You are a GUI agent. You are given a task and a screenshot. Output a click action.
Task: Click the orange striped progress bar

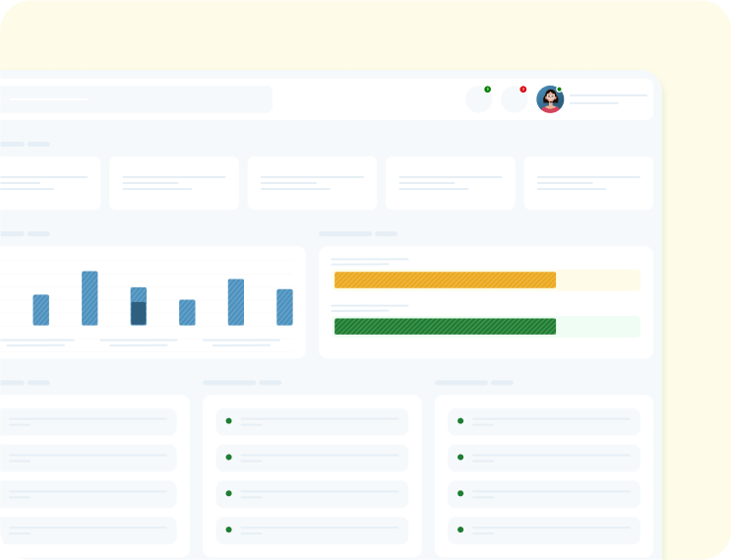(x=445, y=280)
